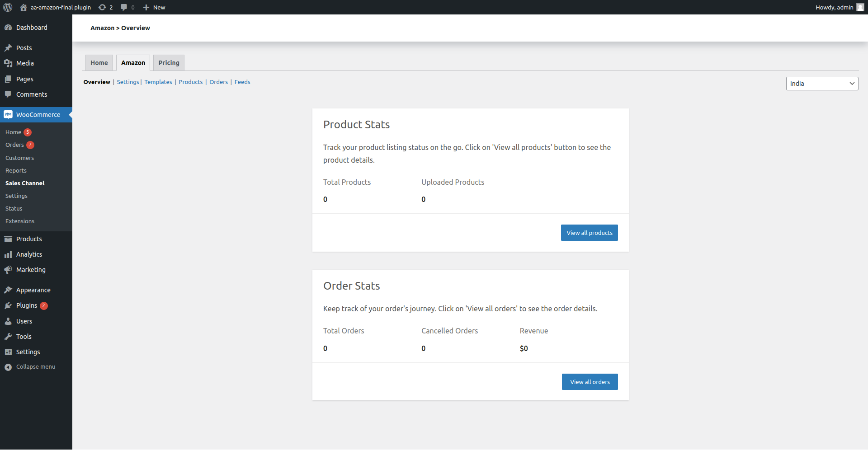Click the aa-amazon-final plugin site name
The width and height of the screenshot is (868, 450).
[x=61, y=7]
